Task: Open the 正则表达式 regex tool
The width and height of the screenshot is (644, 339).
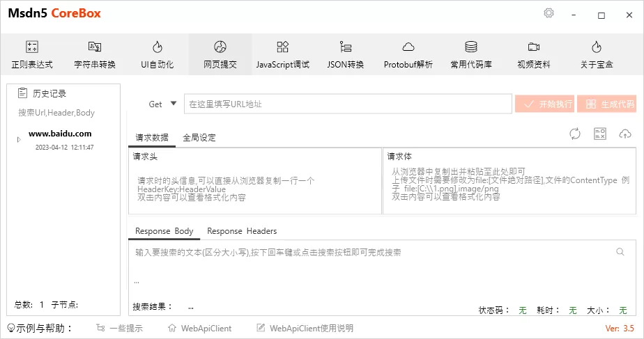Action: [32, 54]
